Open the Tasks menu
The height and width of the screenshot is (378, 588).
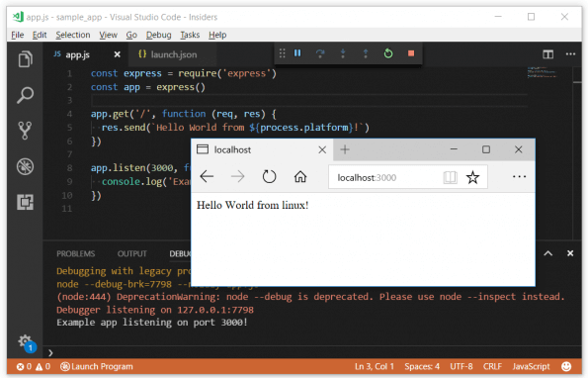click(x=190, y=35)
